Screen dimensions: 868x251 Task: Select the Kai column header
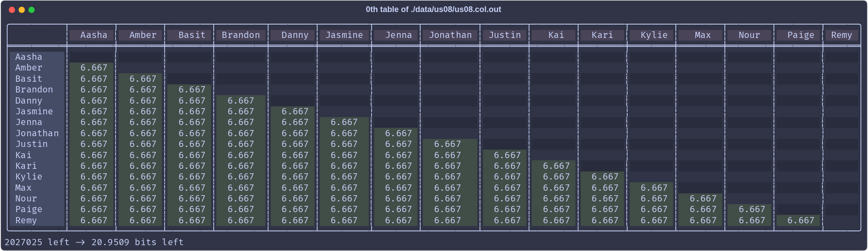554,35
